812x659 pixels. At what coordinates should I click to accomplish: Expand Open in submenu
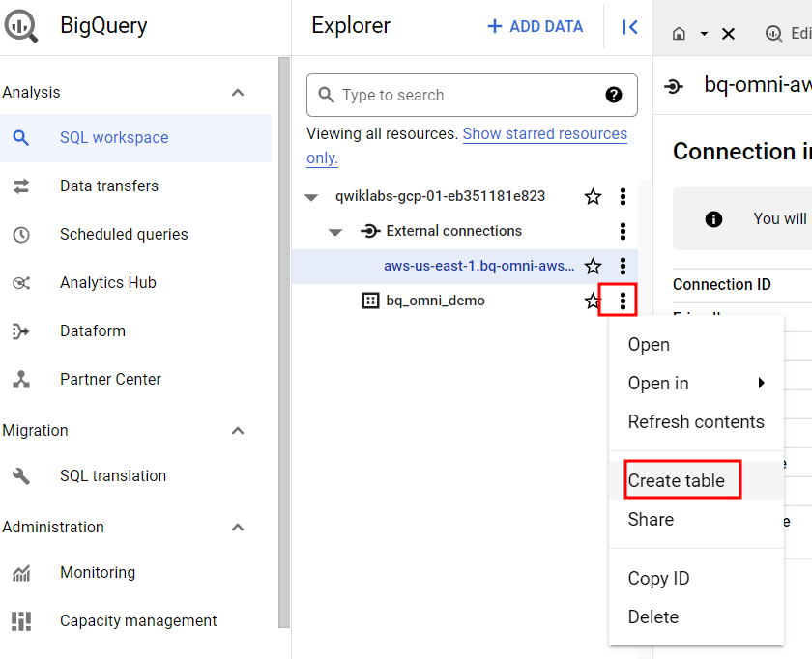tap(697, 384)
